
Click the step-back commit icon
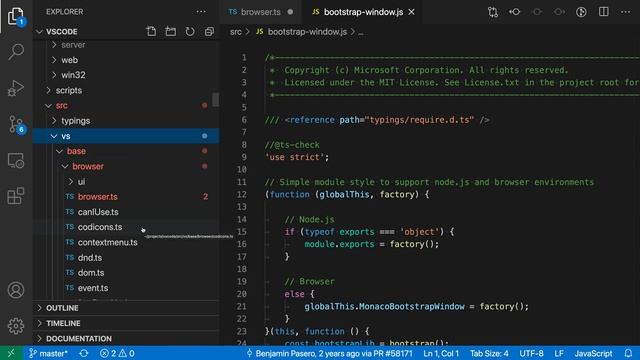pyautogui.click(x=537, y=12)
